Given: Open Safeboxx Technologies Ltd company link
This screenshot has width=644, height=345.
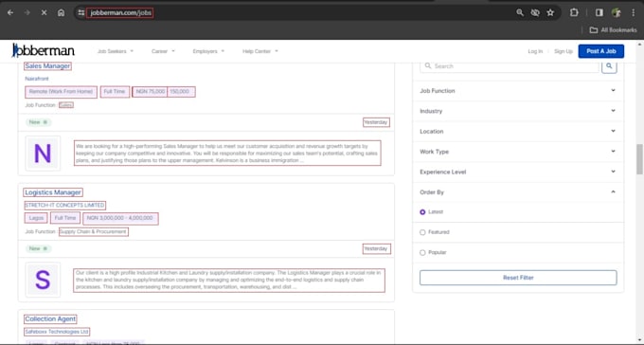Looking at the screenshot, I should [x=57, y=332].
